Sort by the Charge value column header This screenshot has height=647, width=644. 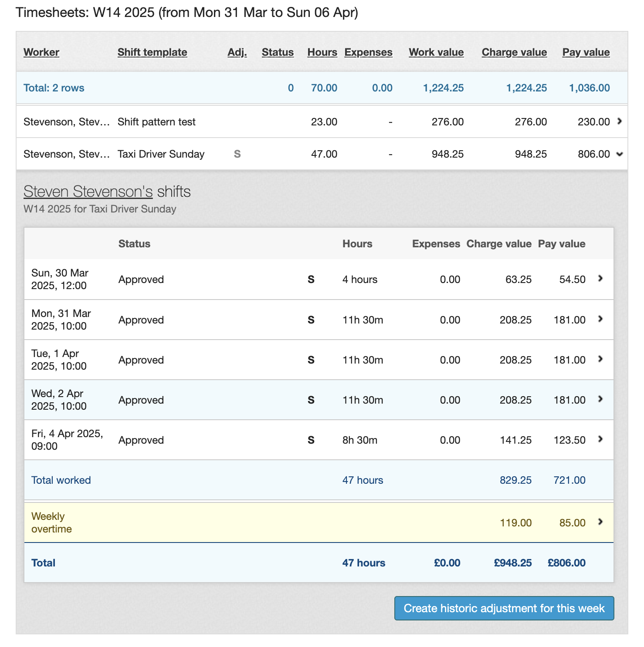point(514,52)
